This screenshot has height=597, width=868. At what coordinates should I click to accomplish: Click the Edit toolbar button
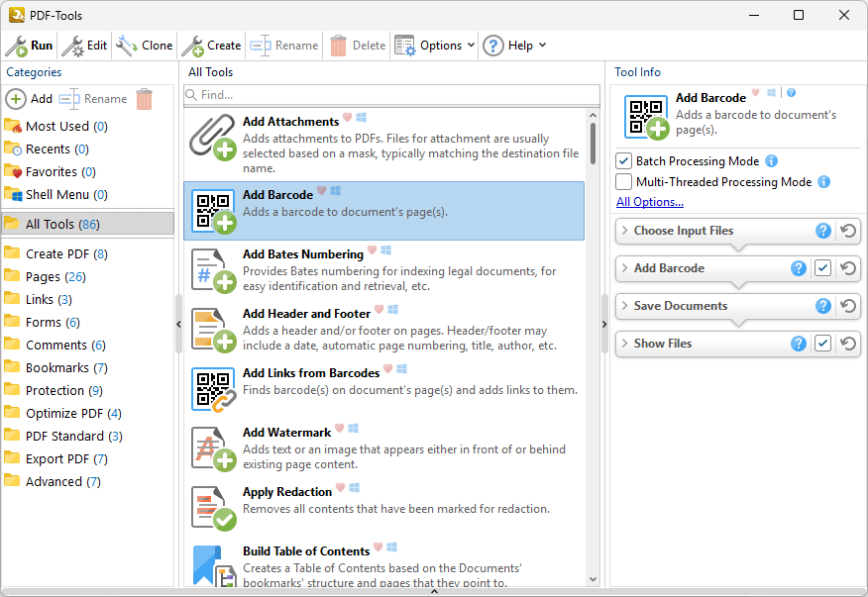84,46
